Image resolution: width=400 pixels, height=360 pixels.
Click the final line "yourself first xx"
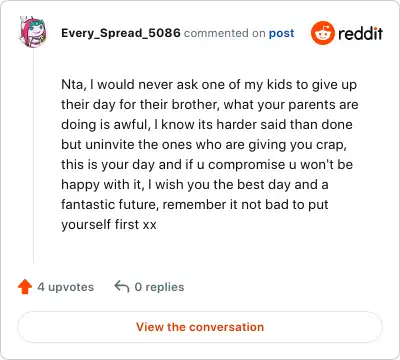[109, 224]
